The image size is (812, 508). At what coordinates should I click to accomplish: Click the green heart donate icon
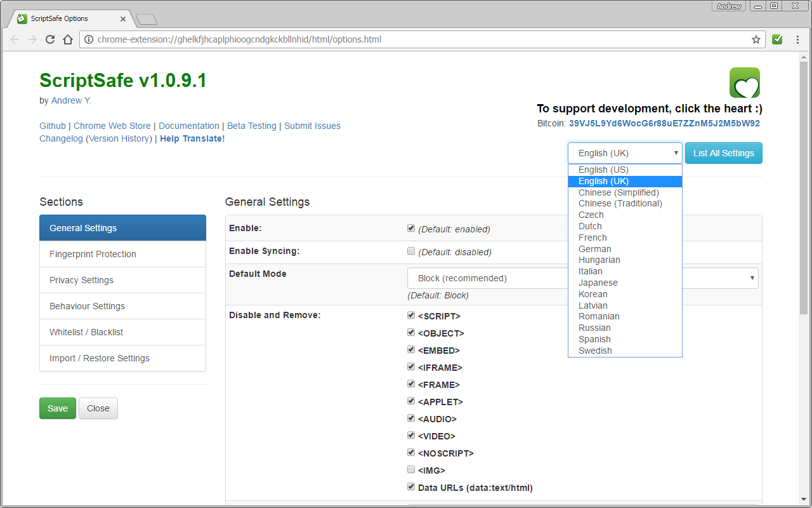744,83
